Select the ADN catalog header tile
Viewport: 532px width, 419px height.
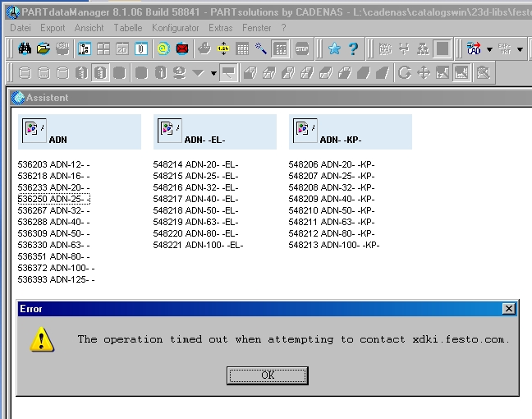pos(80,131)
